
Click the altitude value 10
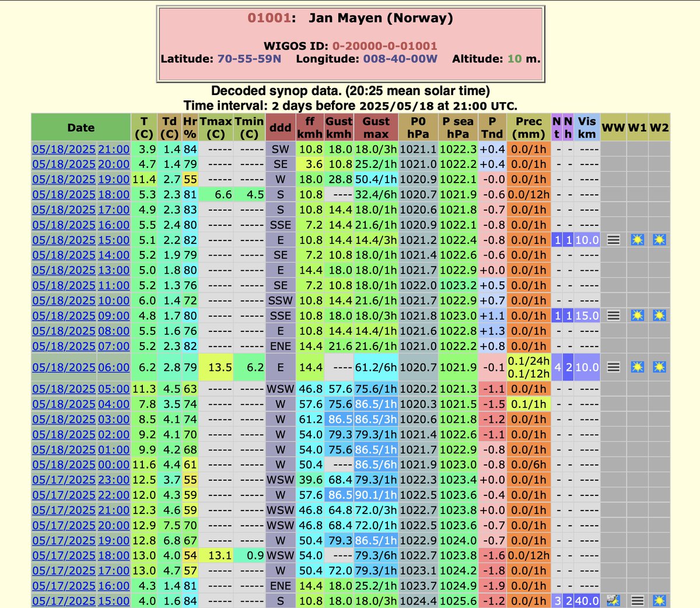[514, 59]
